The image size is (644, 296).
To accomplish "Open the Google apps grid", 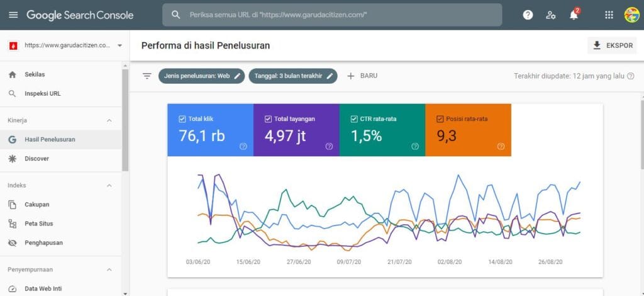I will (609, 15).
